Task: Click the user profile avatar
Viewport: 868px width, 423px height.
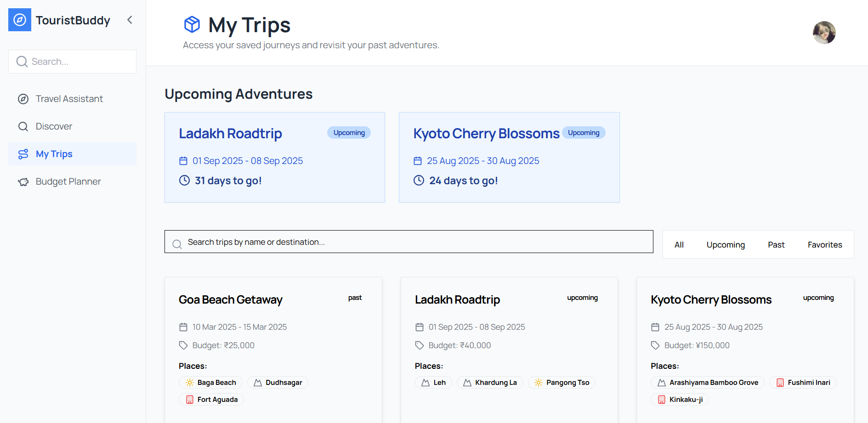Action: tap(824, 33)
